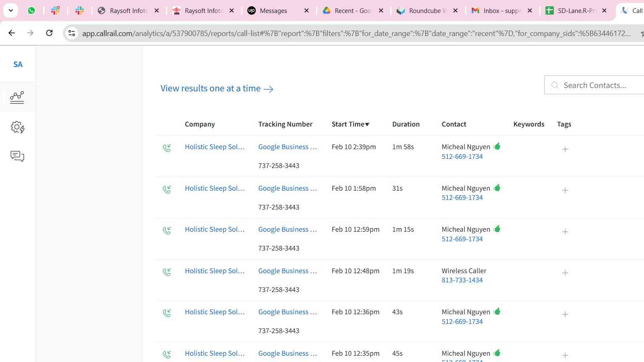This screenshot has width=644, height=362.
Task: Click the Company column header
Action: click(200, 124)
